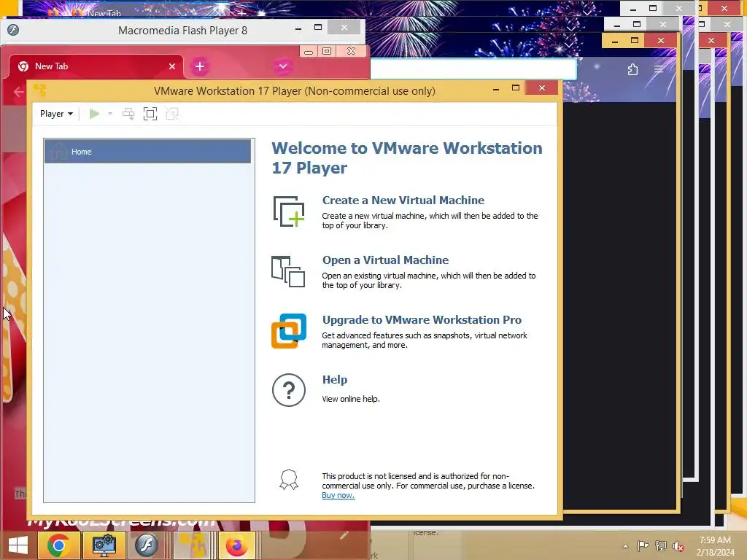Click the Firefox address bar field
The image size is (747, 560).
click(473, 69)
